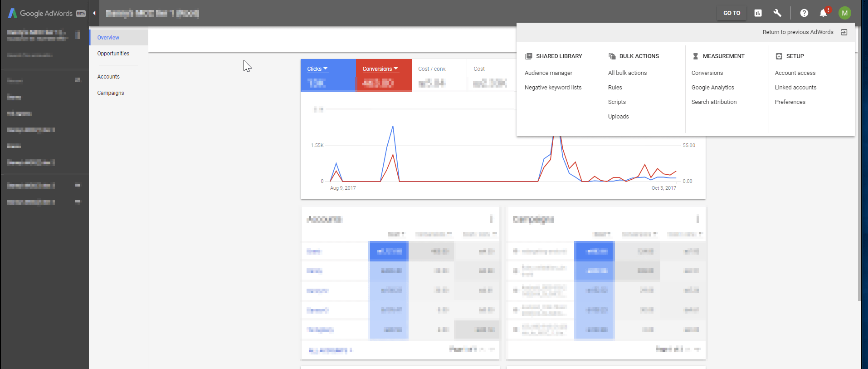Open the Accounts card three-dot menu
The width and height of the screenshot is (868, 369).
tap(491, 219)
